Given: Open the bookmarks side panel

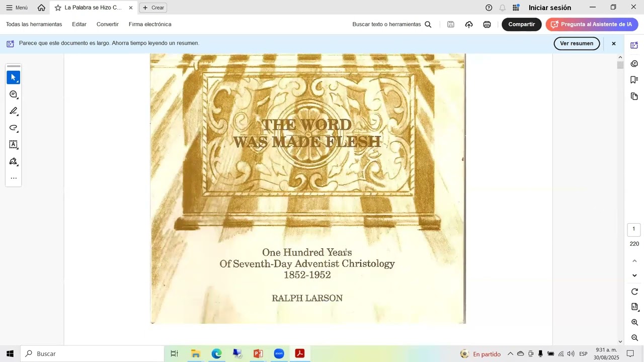Looking at the screenshot, I should pos(634,80).
